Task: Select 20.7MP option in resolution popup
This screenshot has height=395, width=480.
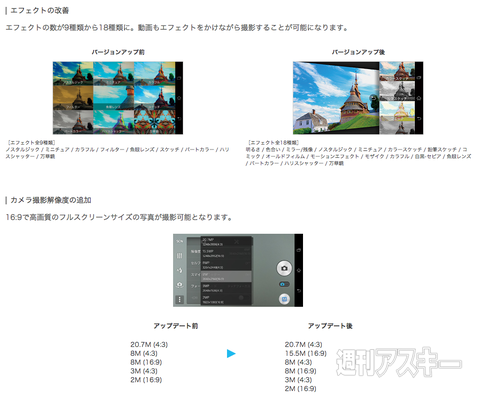Action: pos(226,242)
